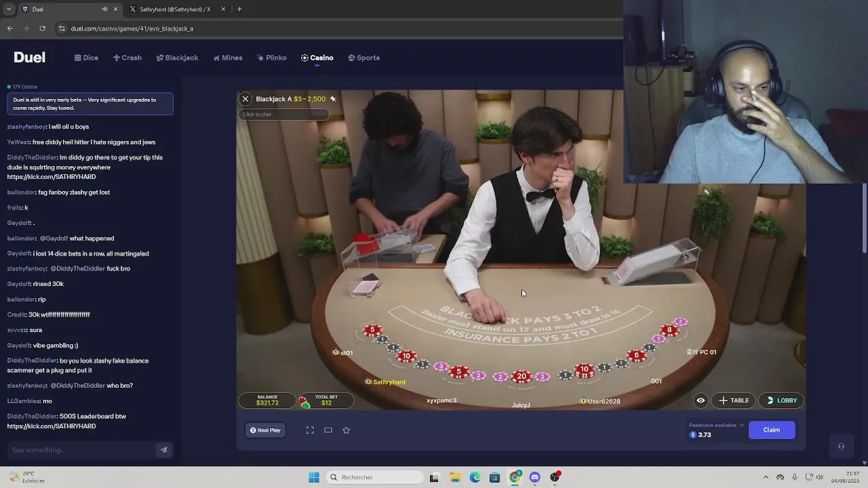The image size is (868, 488).
Task: Favorite the Blackjack A table with star icon
Action: pyautogui.click(x=333, y=99)
